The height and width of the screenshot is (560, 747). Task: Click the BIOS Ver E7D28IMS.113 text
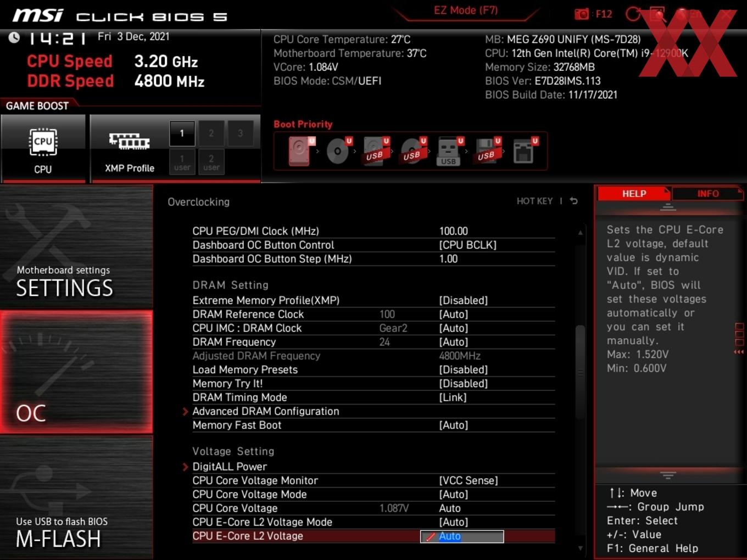[543, 81]
